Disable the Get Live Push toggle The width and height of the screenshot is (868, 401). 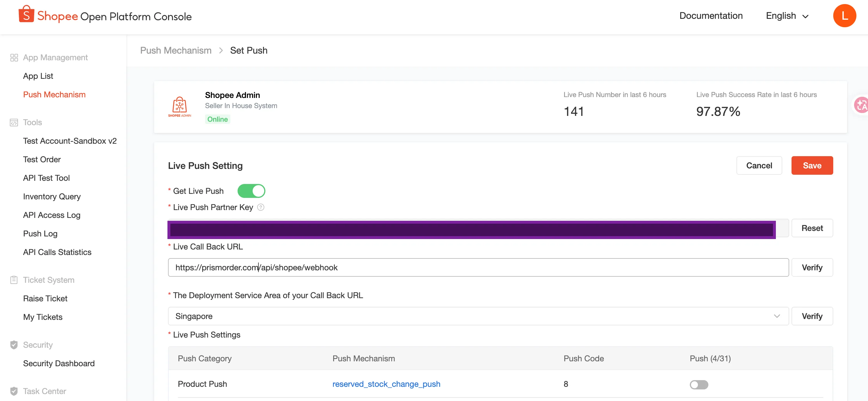coord(251,191)
